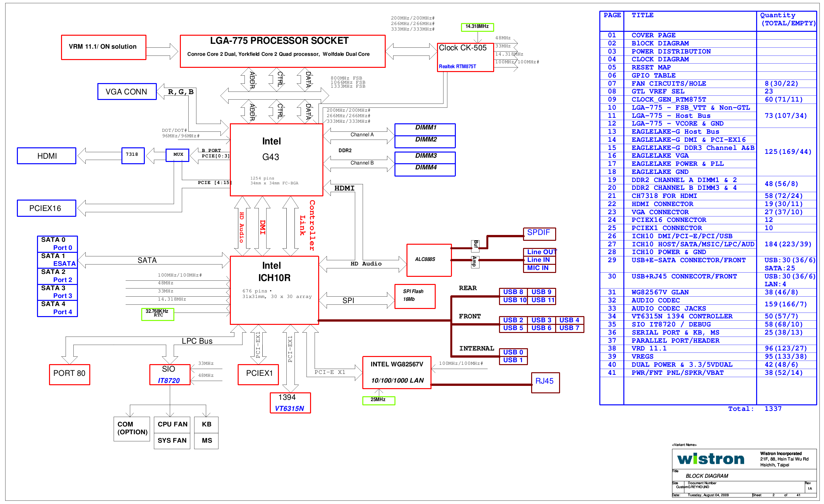This screenshot has width=824, height=504.
Task: Click the Total: 1337 value
Action: coord(773,409)
